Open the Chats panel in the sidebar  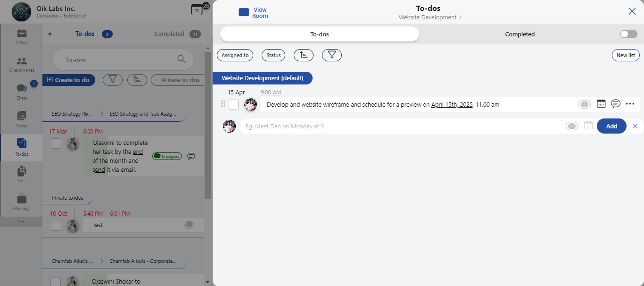(21, 91)
